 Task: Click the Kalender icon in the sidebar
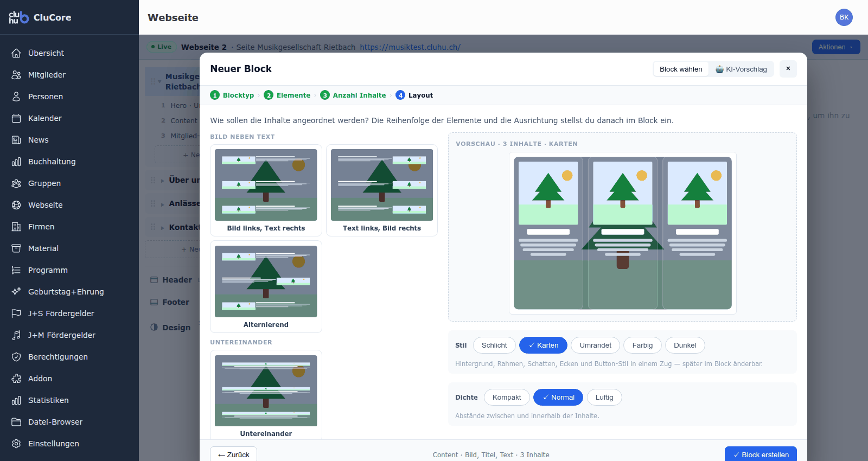click(16, 118)
